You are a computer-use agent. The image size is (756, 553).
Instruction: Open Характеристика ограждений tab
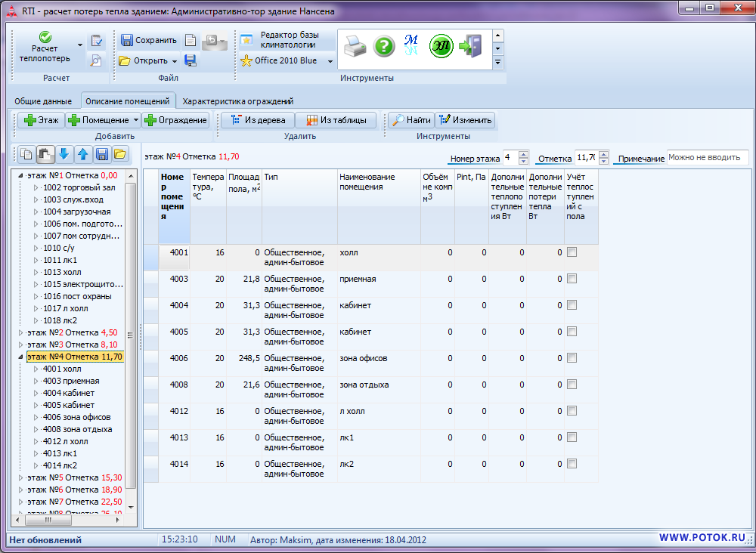pyautogui.click(x=237, y=100)
